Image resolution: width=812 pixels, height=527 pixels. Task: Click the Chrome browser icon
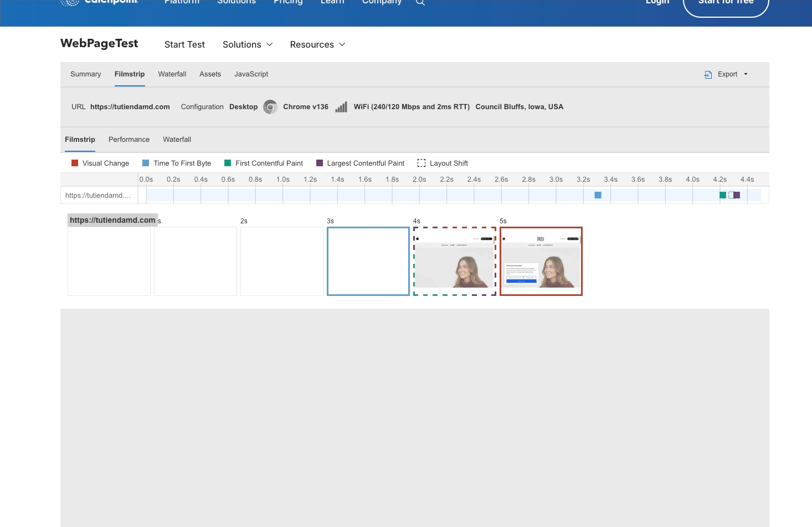pos(270,107)
